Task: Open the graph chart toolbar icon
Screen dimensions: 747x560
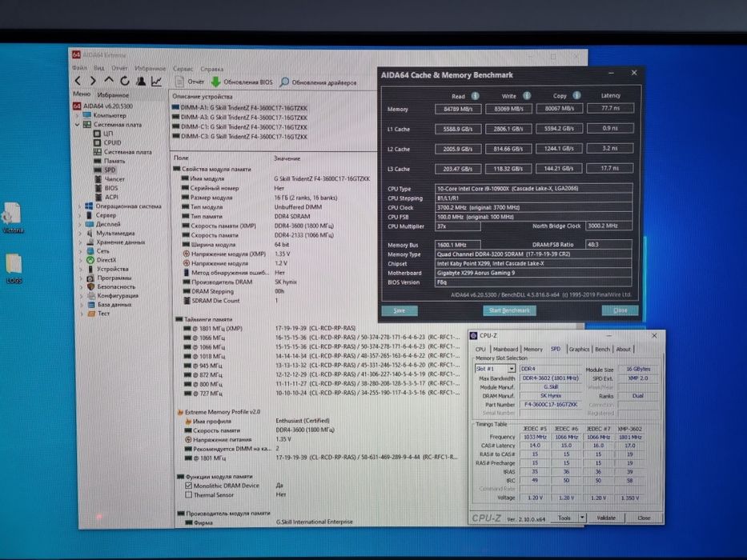Action: [x=156, y=82]
